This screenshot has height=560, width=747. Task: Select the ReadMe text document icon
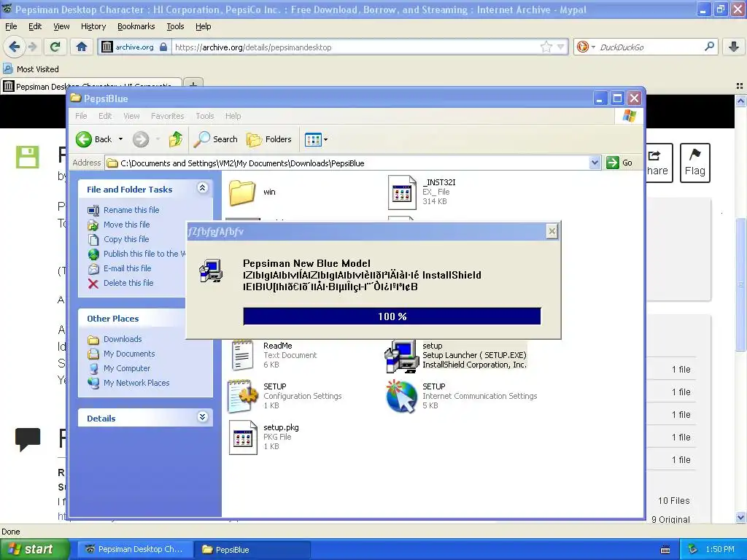point(242,355)
